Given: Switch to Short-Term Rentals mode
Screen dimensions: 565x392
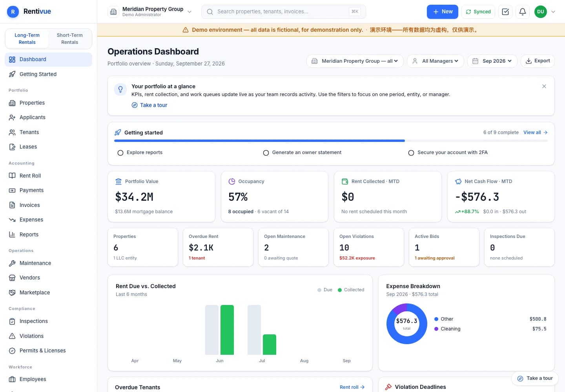Looking at the screenshot, I should (70, 38).
